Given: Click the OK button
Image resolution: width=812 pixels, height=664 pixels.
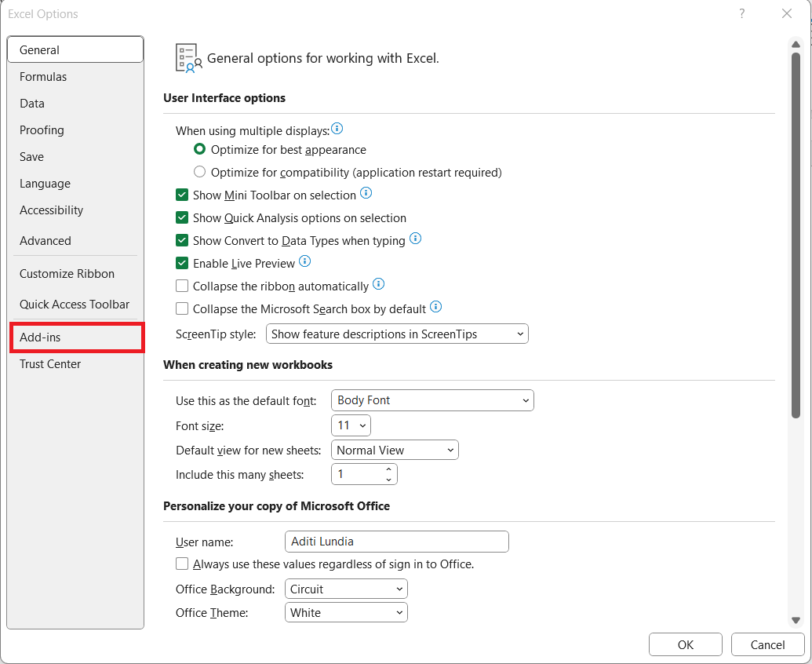Looking at the screenshot, I should click(x=685, y=645).
